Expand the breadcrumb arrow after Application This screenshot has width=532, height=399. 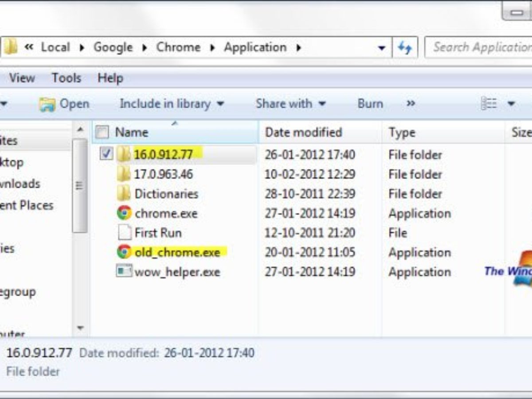298,47
